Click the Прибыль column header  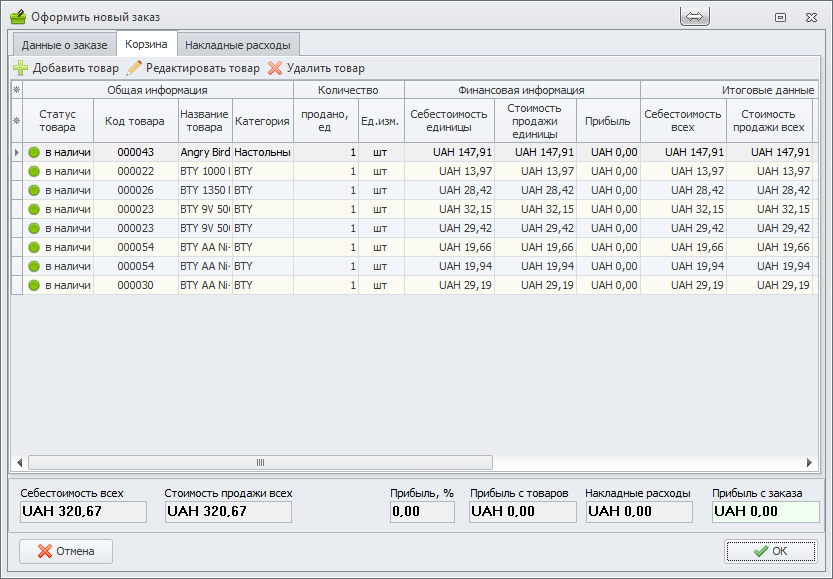[x=608, y=121]
